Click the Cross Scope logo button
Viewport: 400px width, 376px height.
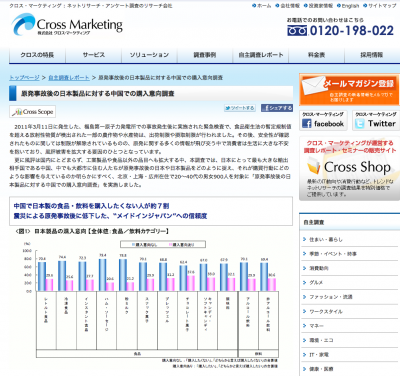point(32,112)
